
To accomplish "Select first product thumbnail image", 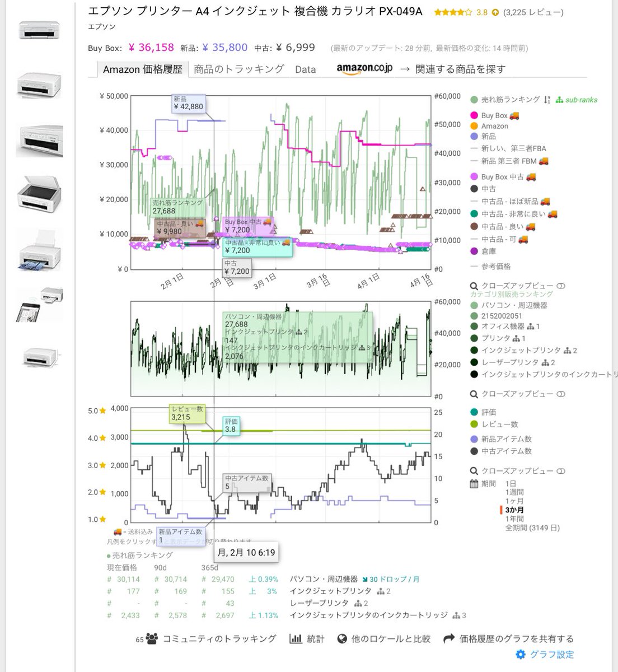I will tap(39, 30).
